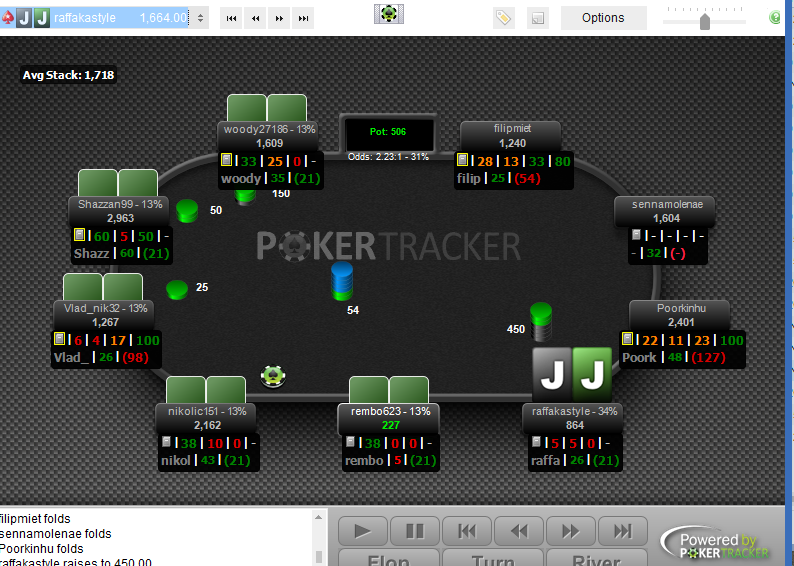Image resolution: width=794 pixels, height=566 pixels.
Task: Click the 'filipmiet folds' log line
Action: pyautogui.click(x=35, y=519)
